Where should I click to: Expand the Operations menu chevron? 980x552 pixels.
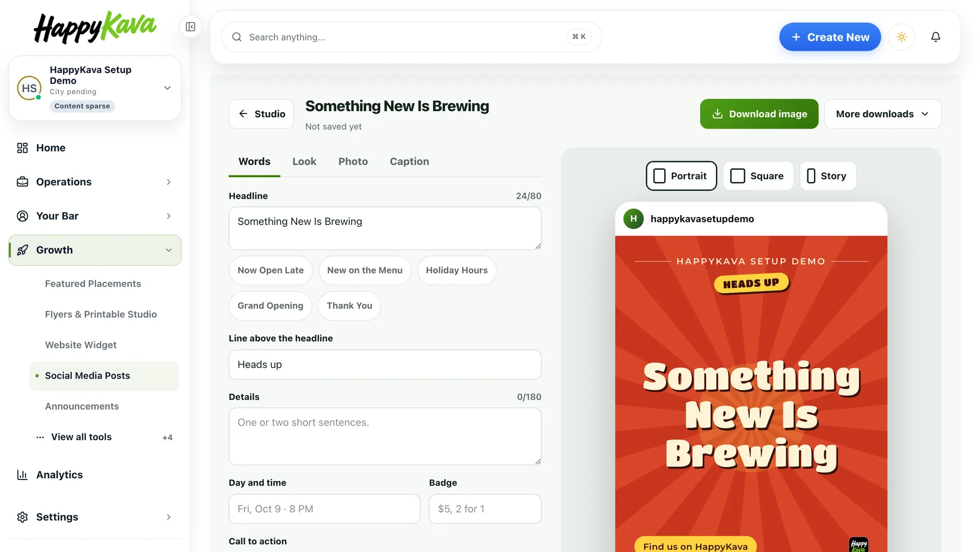click(x=169, y=182)
